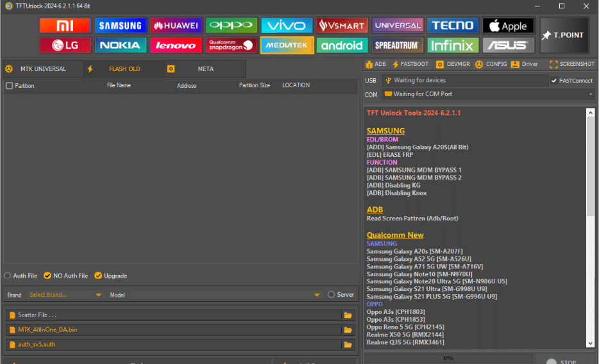The image size is (599, 364).
Task: Choose the Oppo brand icon
Action: click(x=231, y=26)
